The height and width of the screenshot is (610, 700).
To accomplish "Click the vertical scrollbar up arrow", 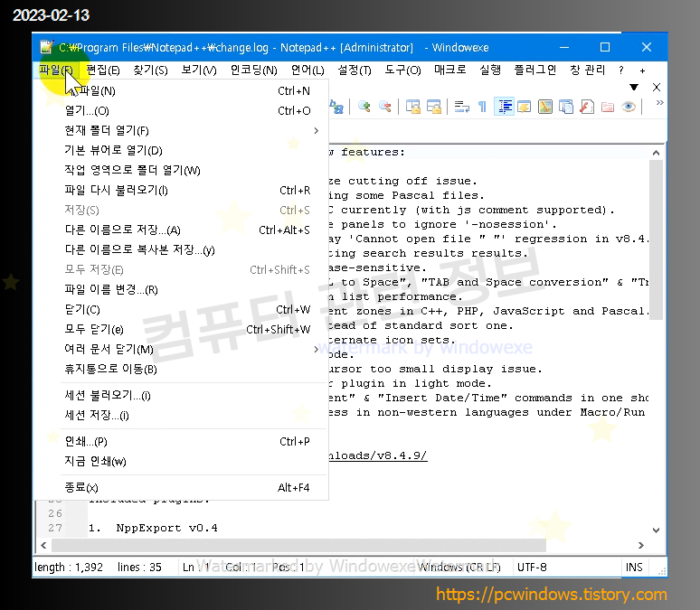I will click(x=656, y=153).
